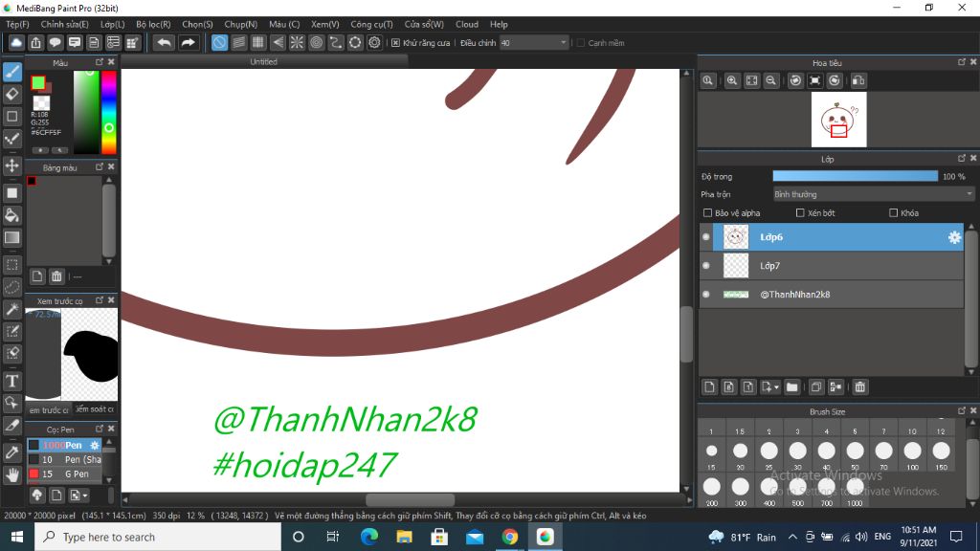This screenshot has width=980, height=551.
Task: Adjust the Độ trong opacity slider
Action: pyautogui.click(x=855, y=177)
